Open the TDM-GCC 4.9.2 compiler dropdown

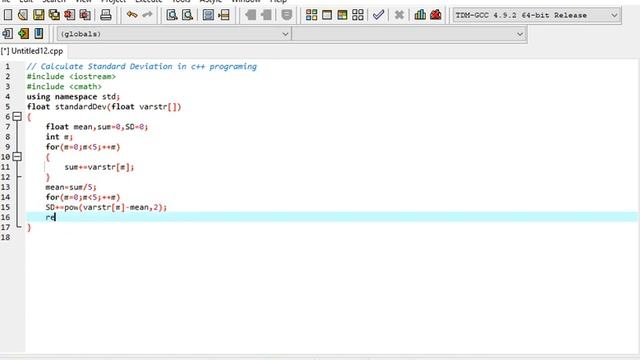[537, 15]
